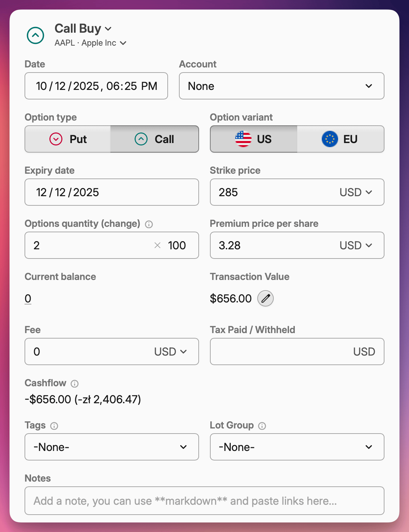This screenshot has height=532, width=409.
Task: Open the Strike price currency dropdown
Action: pos(355,192)
